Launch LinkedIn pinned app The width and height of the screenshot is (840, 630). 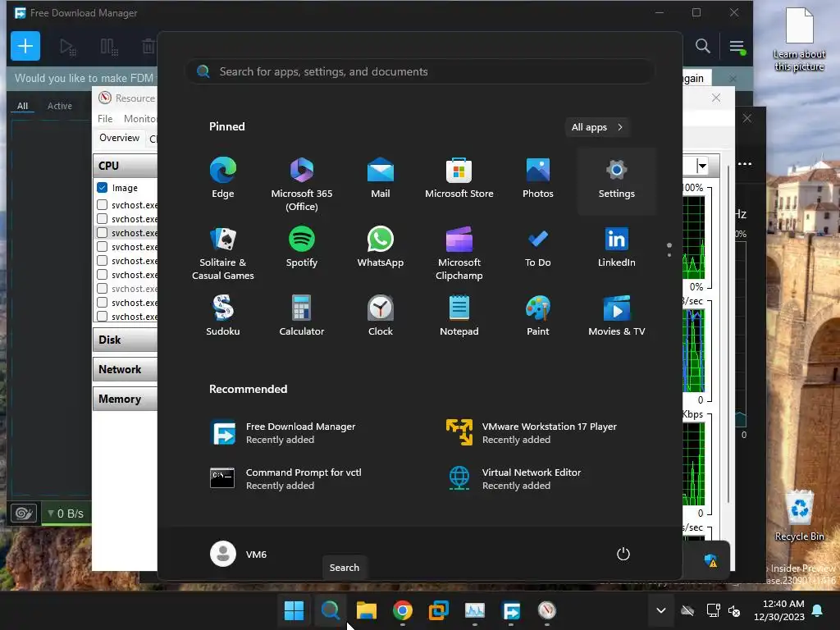coord(617,247)
